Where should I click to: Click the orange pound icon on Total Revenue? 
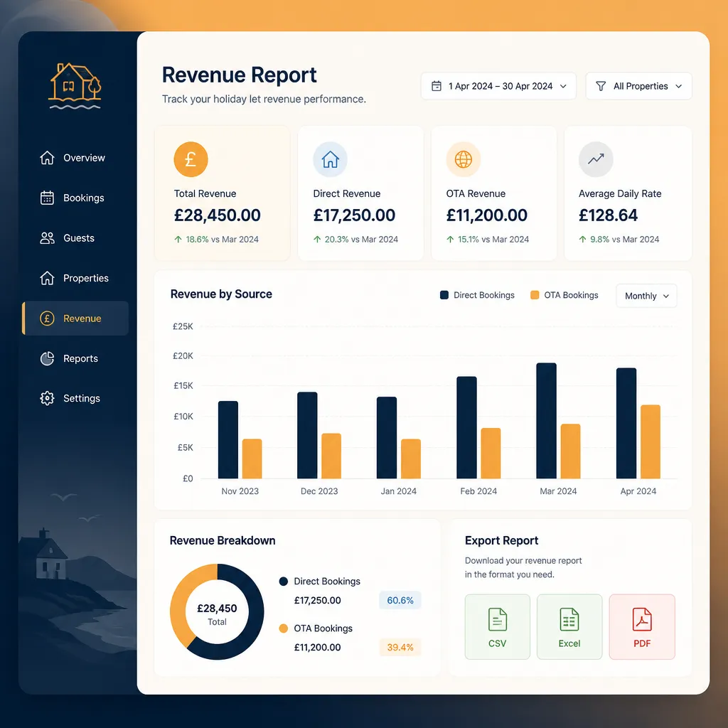(191, 159)
